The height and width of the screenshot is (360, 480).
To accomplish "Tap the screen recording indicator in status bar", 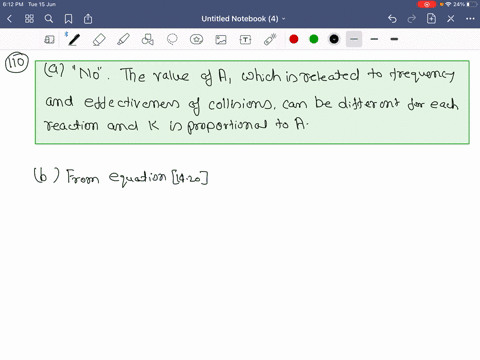I will [x=427, y=4].
